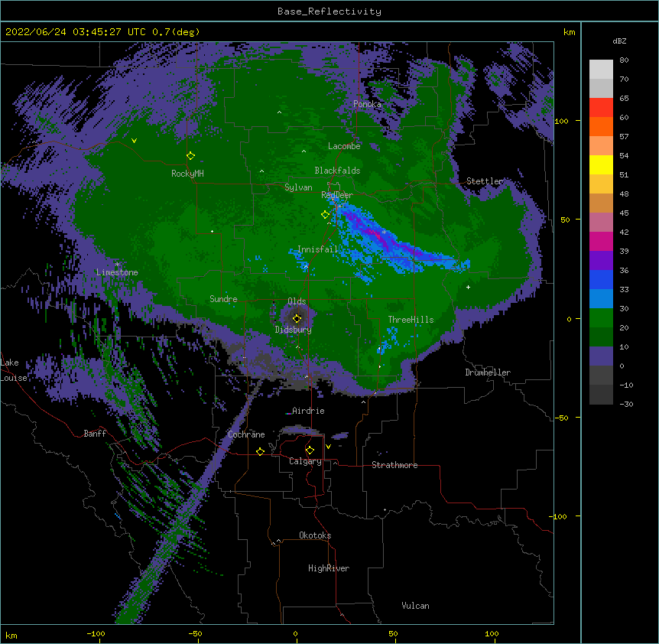
Task: Click the radar site marker near Olds
Action: tap(297, 318)
